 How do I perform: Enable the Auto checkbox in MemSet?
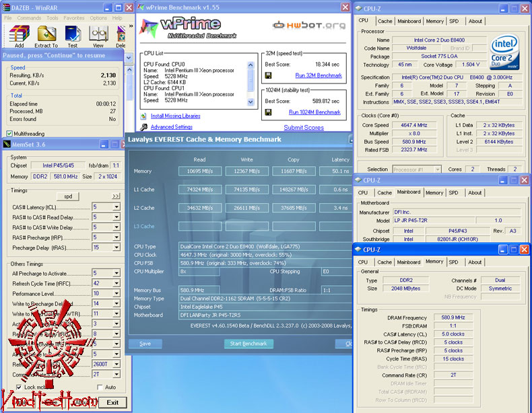pyautogui.click(x=100, y=387)
